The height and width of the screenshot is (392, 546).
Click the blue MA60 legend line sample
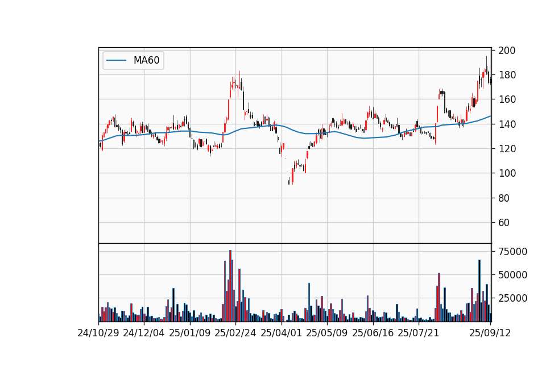[116, 60]
